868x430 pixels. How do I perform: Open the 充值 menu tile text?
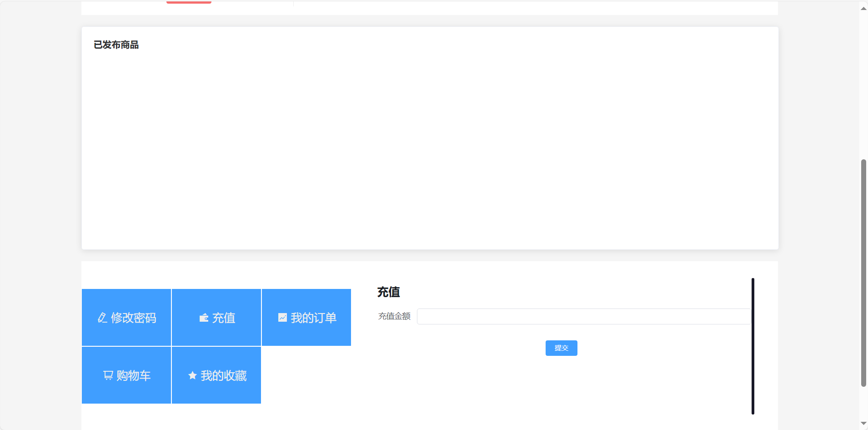pos(224,318)
